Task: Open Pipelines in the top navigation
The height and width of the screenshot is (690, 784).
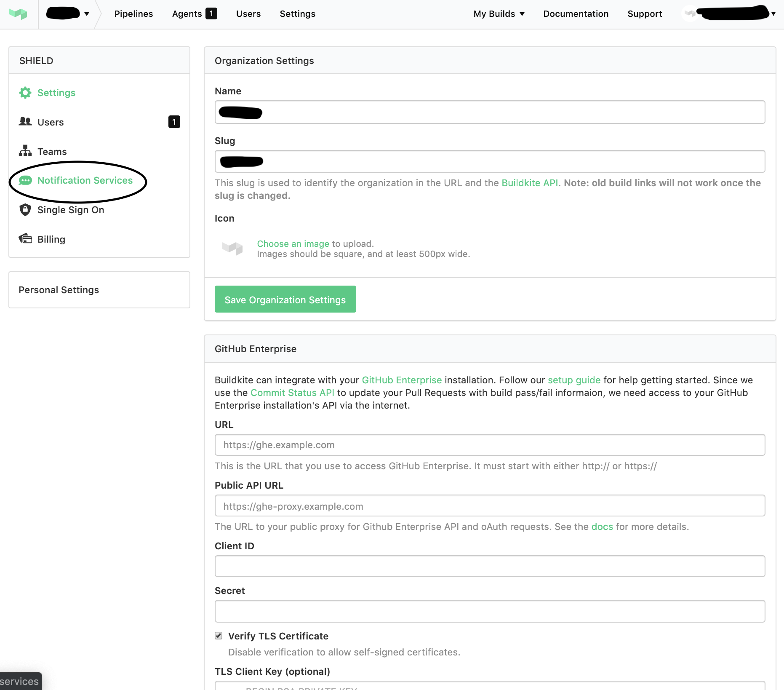Action: click(x=133, y=14)
